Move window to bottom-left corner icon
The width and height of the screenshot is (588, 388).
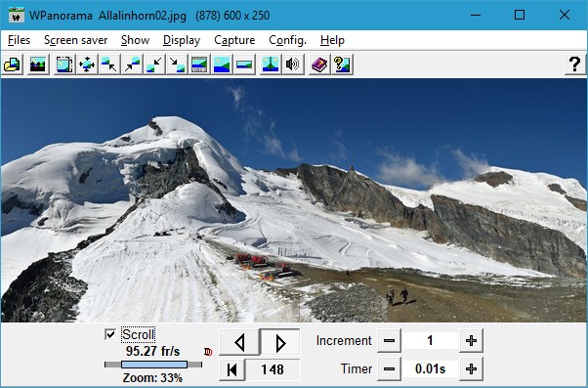coord(154,65)
